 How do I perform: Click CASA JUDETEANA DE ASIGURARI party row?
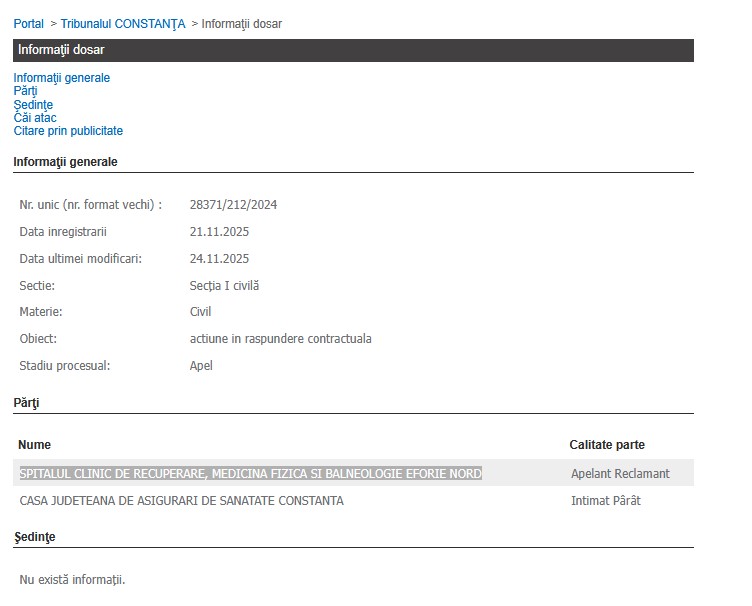(181, 501)
